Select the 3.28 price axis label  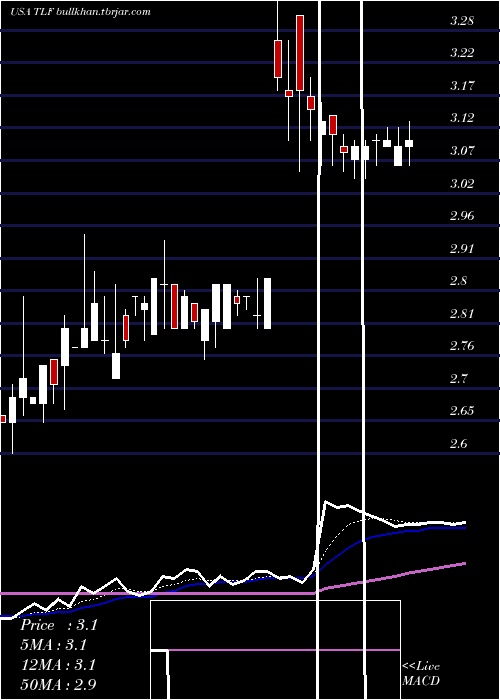[462, 21]
